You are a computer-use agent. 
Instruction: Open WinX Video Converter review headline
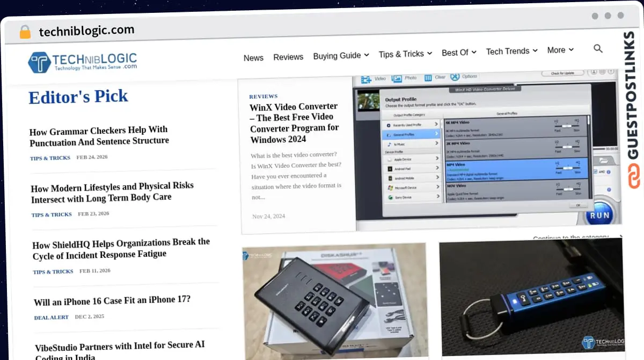pos(294,123)
